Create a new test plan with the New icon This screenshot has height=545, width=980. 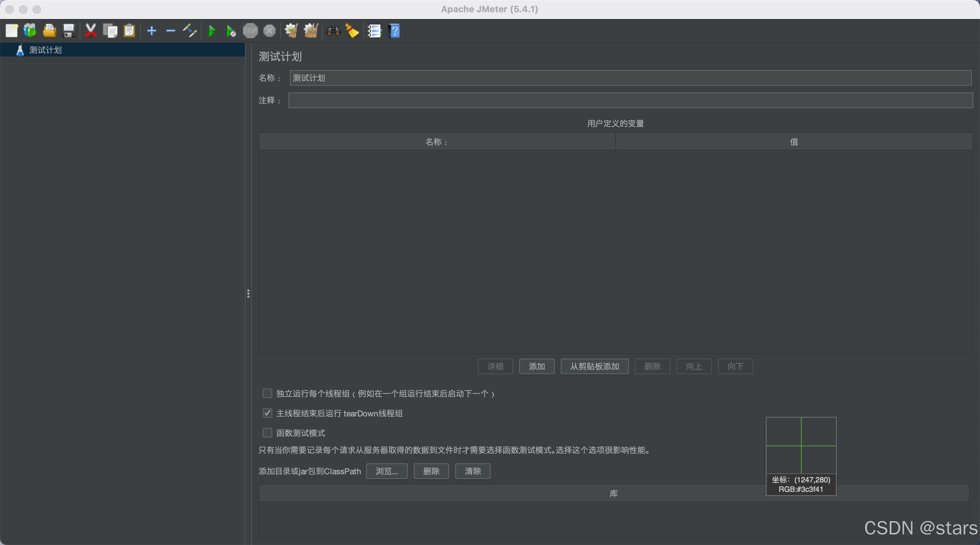[12, 31]
